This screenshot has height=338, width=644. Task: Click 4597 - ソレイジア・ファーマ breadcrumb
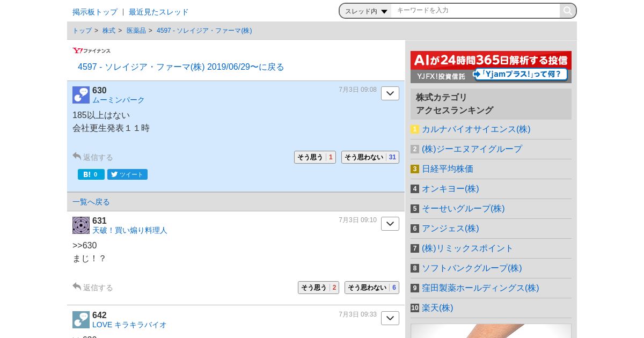(x=204, y=31)
